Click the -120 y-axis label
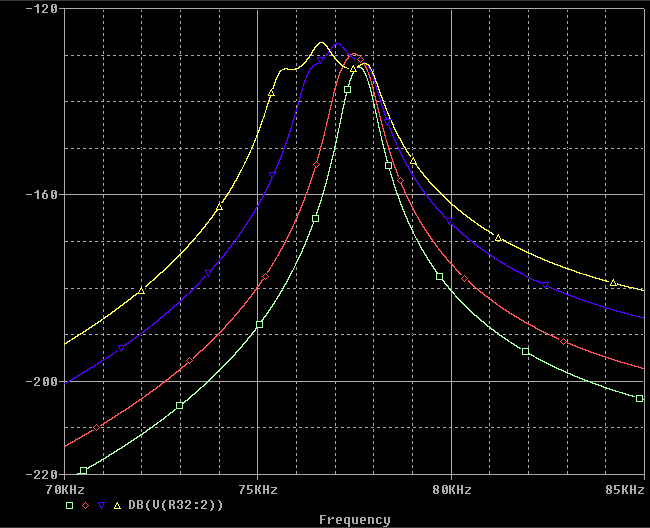 point(42,9)
